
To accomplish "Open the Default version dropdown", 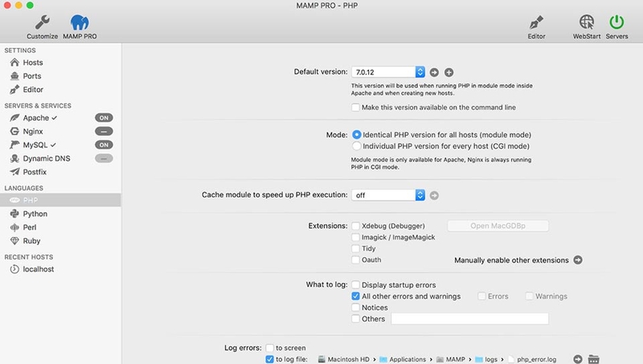I will (388, 72).
